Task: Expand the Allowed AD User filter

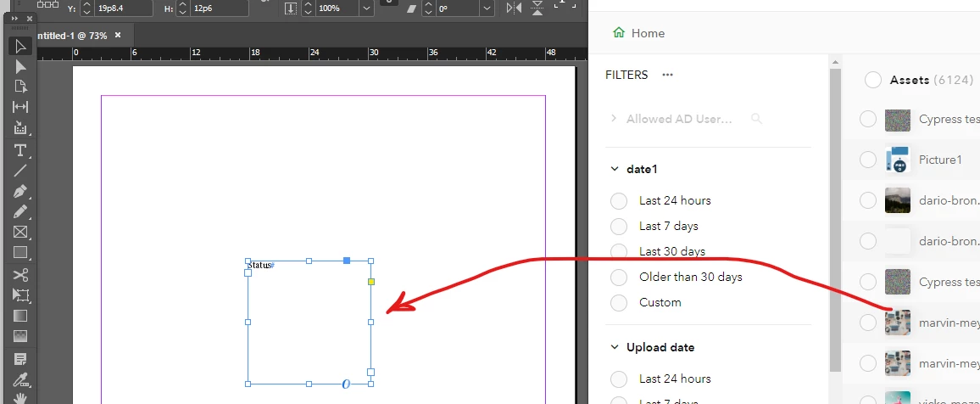Action: pyautogui.click(x=614, y=118)
